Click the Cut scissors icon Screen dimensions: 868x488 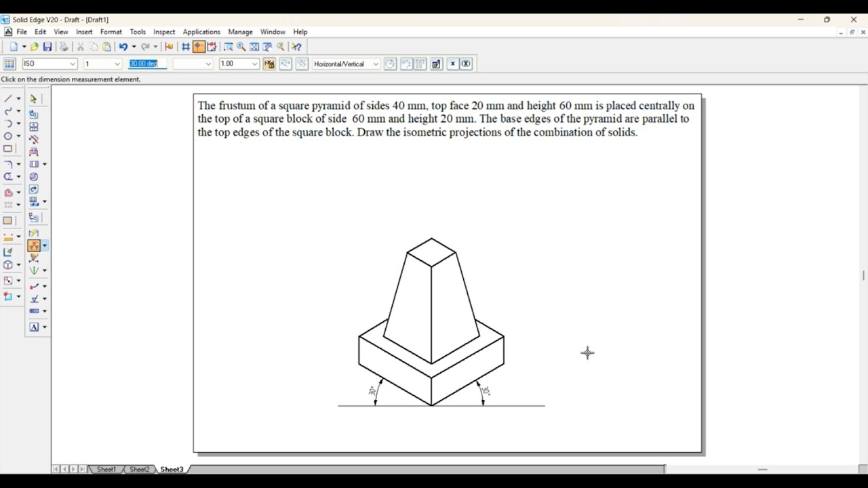tap(81, 47)
